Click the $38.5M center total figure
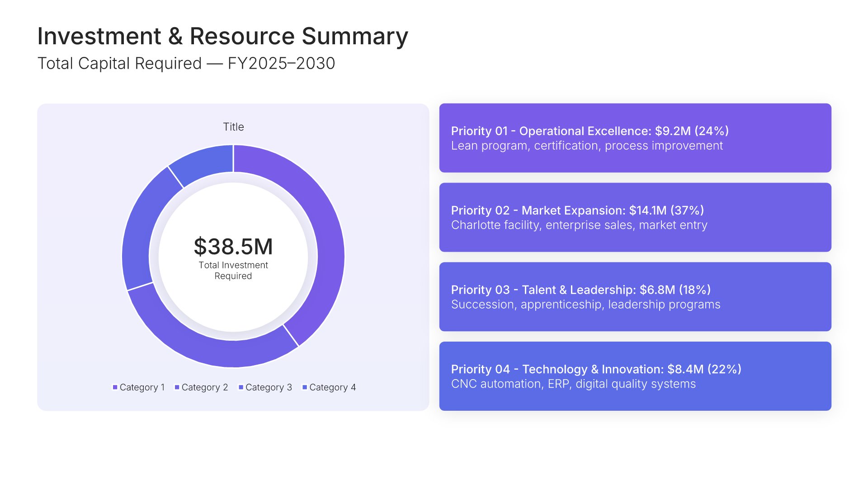Screen dimensions: 868x488 233,247
